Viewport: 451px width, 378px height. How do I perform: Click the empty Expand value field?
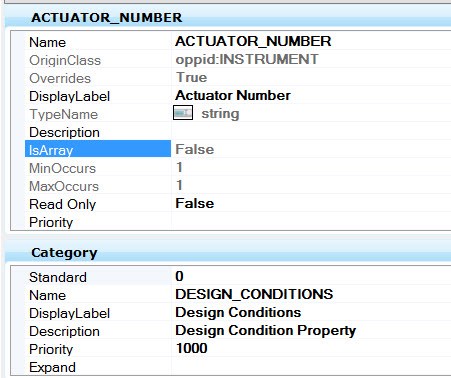(x=311, y=367)
